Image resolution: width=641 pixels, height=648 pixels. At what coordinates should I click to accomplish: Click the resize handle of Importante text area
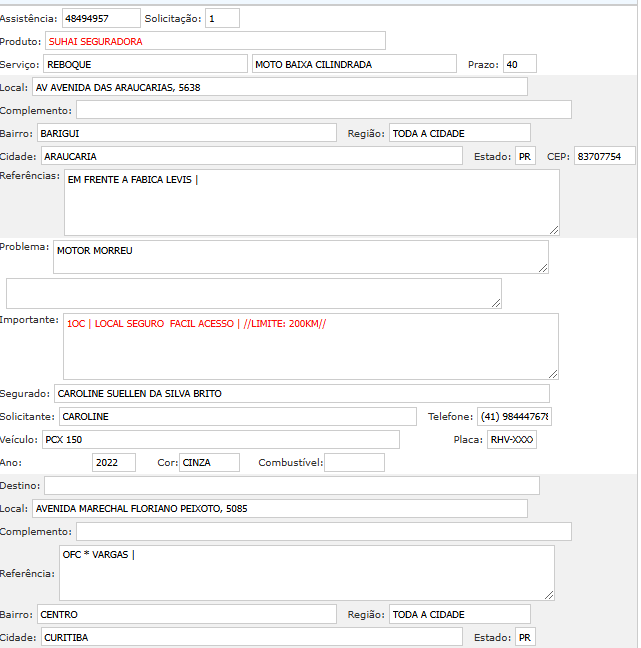tap(552, 373)
